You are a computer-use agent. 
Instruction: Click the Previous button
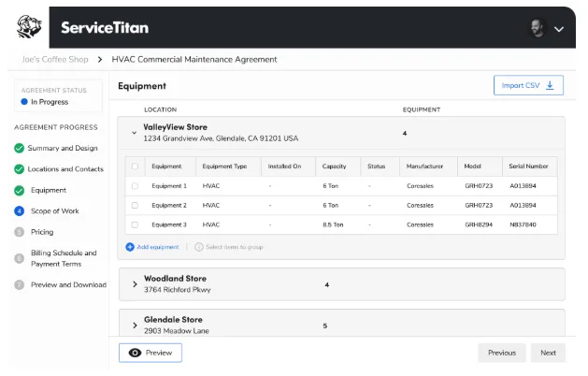click(x=502, y=353)
